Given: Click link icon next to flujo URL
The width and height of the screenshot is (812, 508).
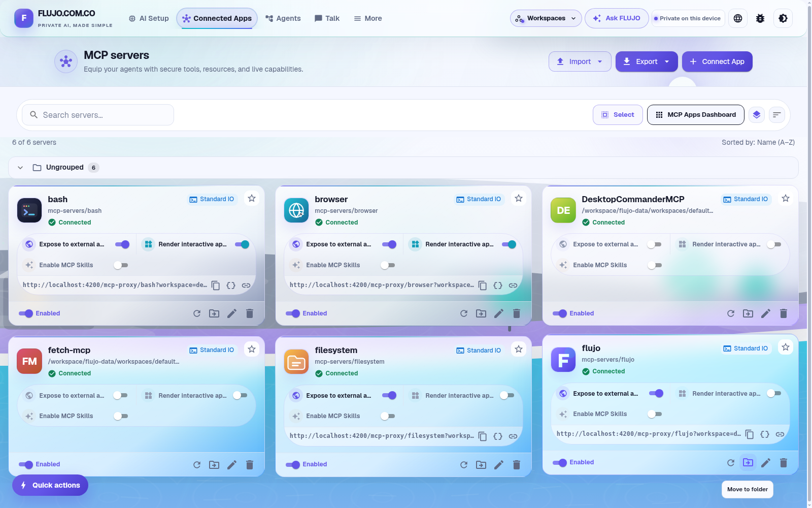Looking at the screenshot, I should (x=780, y=434).
